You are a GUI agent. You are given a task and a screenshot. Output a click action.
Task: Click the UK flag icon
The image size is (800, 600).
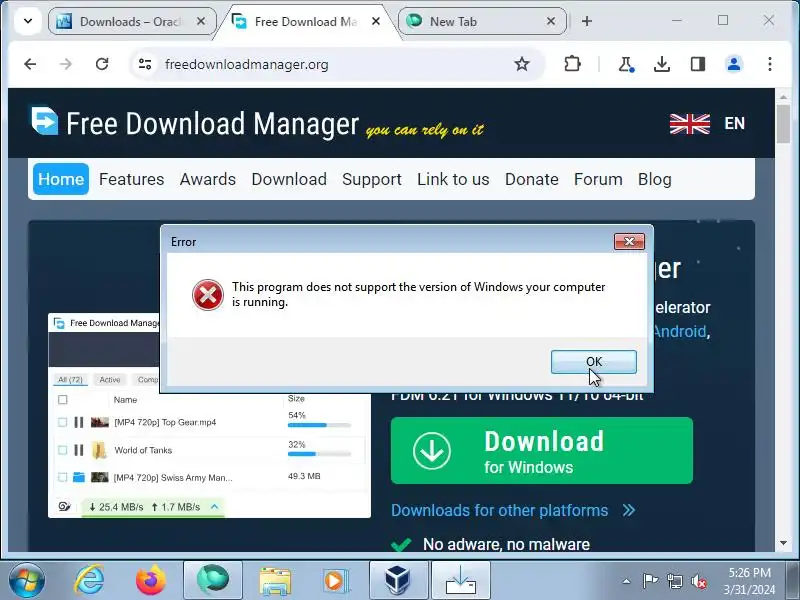689,124
